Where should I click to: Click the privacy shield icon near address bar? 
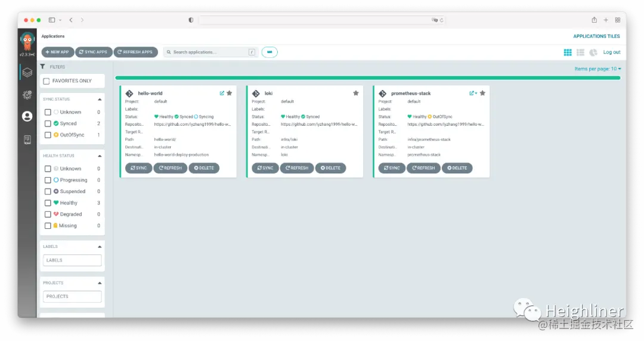[x=191, y=20]
